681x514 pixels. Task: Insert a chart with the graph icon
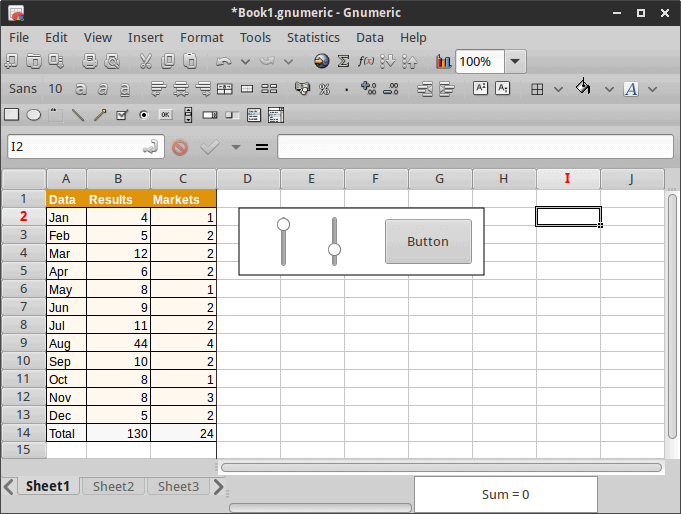pos(443,61)
